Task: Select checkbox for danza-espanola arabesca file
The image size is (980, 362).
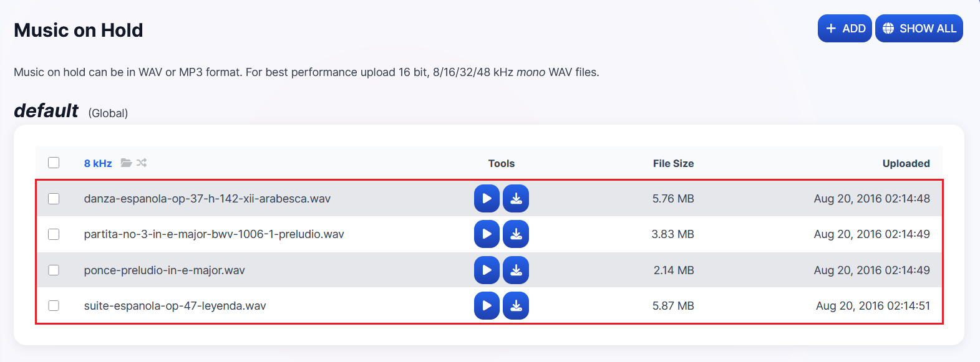Action: (x=54, y=199)
